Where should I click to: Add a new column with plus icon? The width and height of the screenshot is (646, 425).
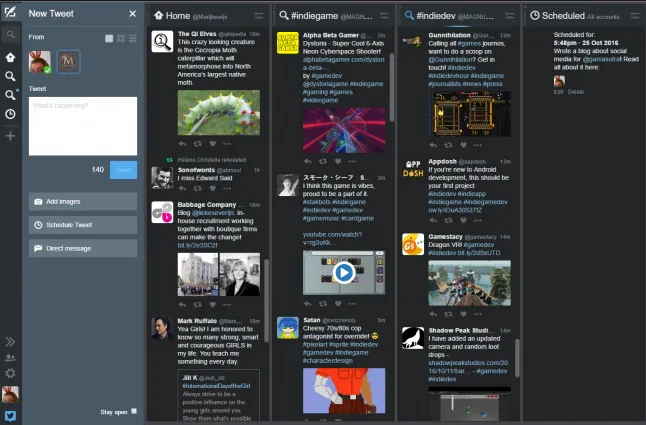coord(10,135)
